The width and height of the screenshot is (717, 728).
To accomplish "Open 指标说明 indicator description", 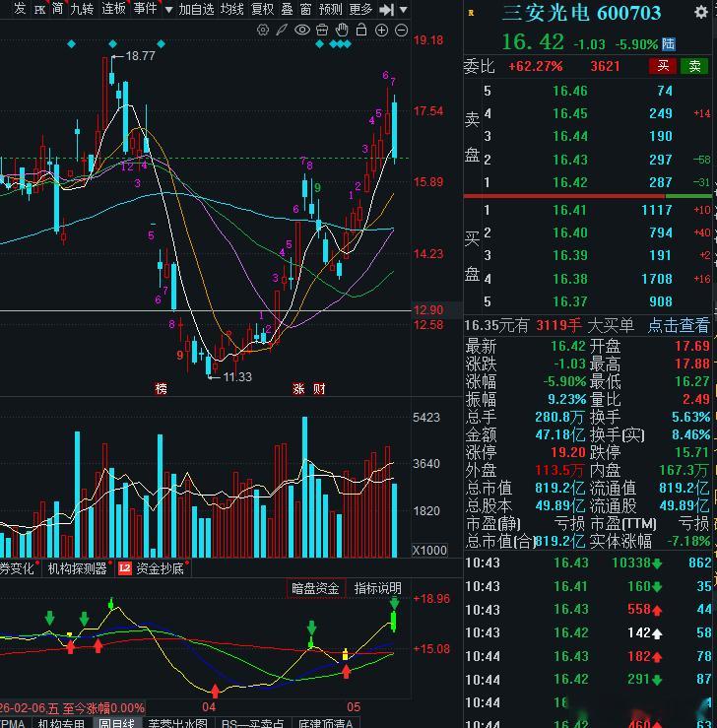I will click(x=378, y=589).
